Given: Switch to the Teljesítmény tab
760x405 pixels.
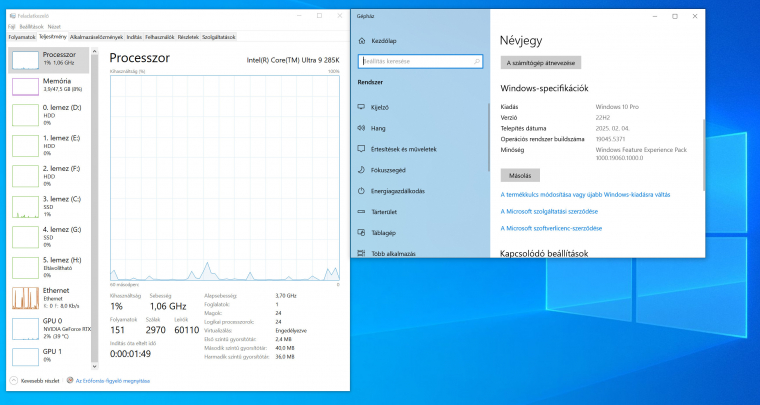Looking at the screenshot, I should (53, 36).
